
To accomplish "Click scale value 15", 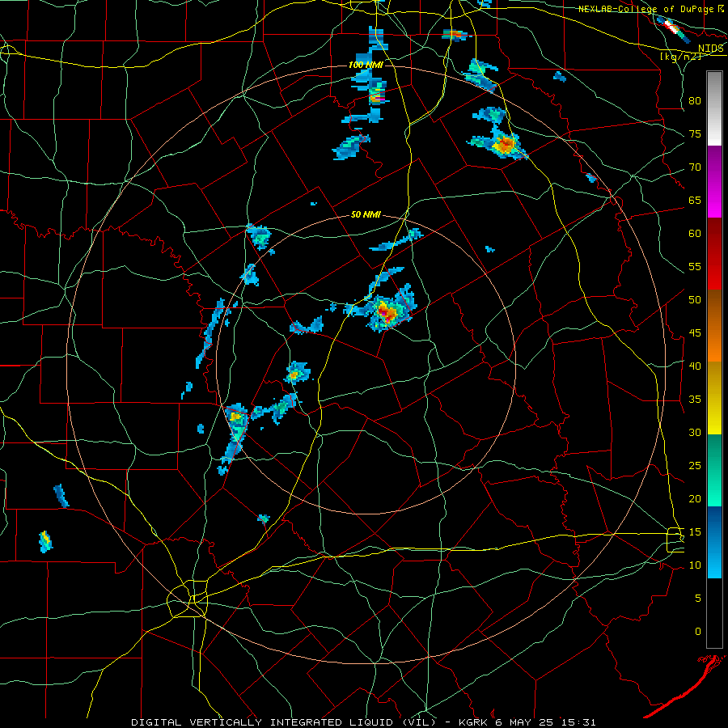I will 695,532.
